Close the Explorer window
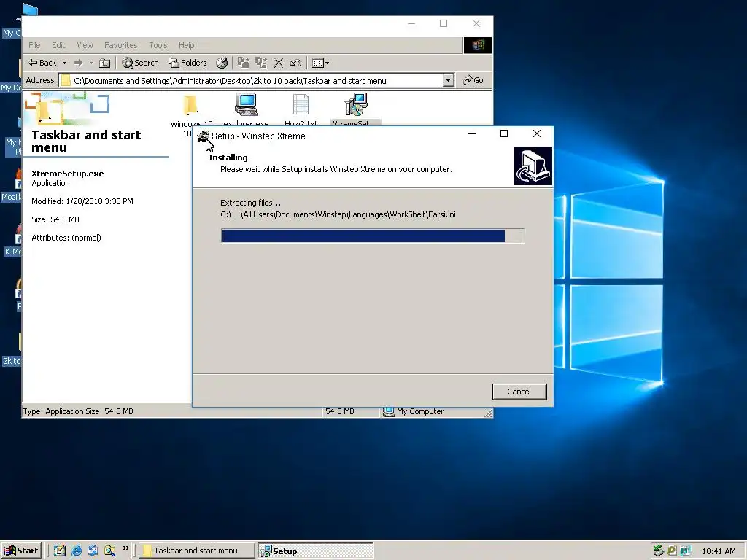This screenshot has width=747, height=560. pyautogui.click(x=476, y=23)
